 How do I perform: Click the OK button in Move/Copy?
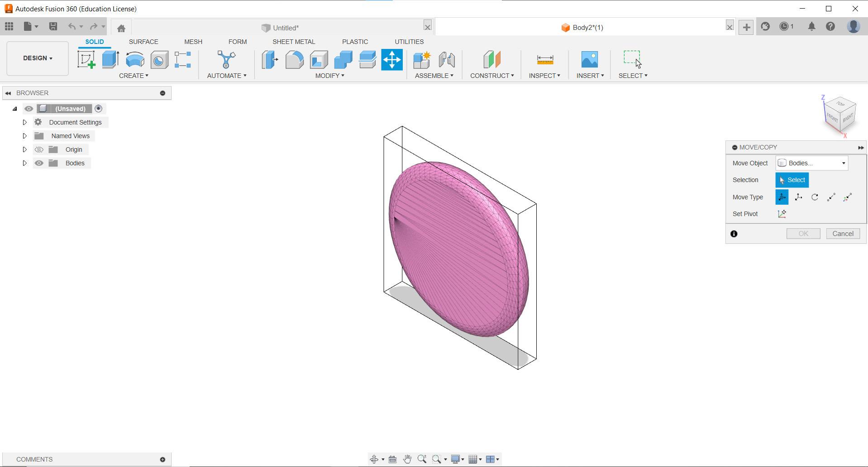803,234
